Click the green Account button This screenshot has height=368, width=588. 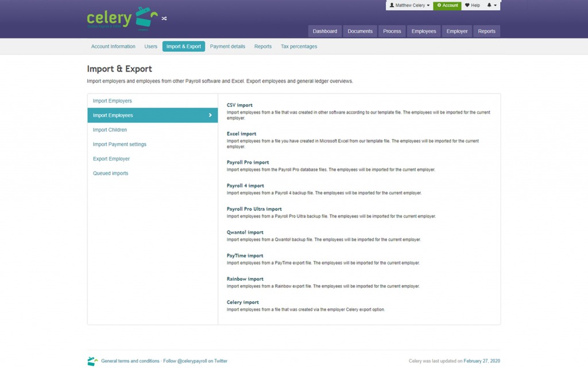coord(447,5)
